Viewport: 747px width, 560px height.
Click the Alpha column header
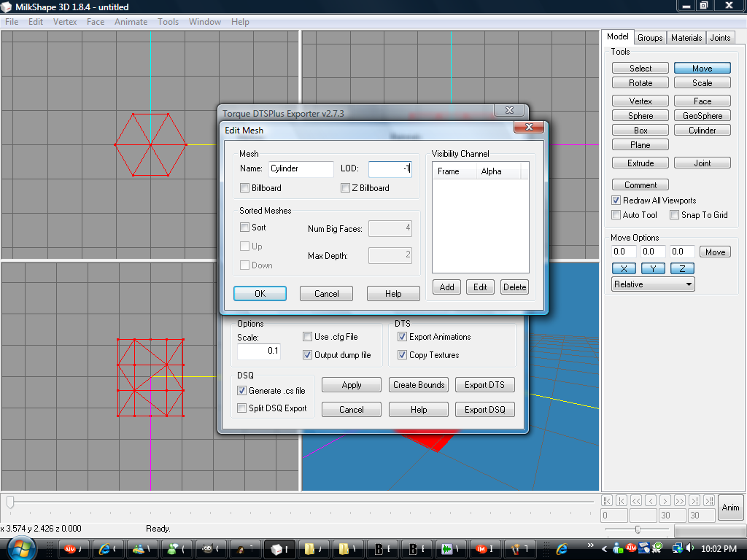pos(498,171)
